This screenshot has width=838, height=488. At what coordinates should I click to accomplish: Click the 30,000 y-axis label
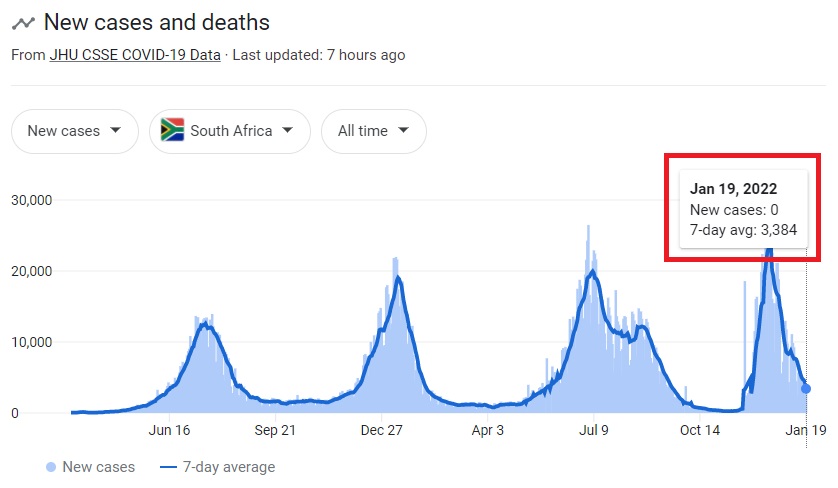tap(31, 200)
